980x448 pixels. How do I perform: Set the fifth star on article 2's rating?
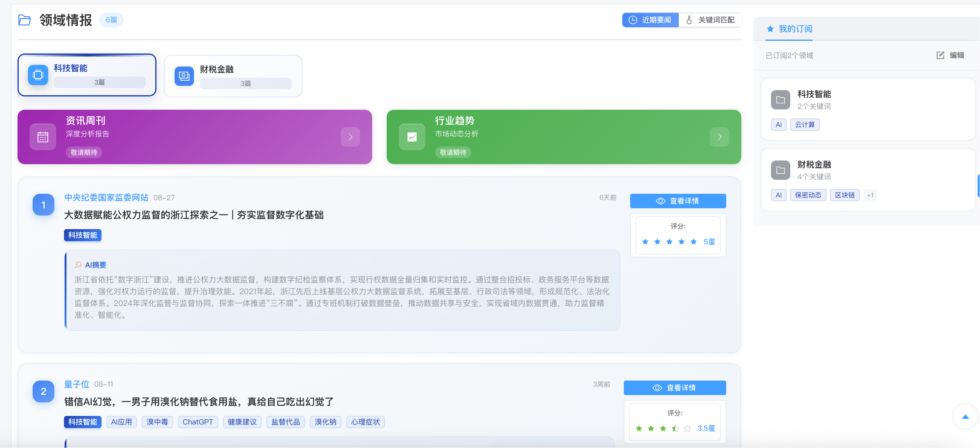pos(687,429)
